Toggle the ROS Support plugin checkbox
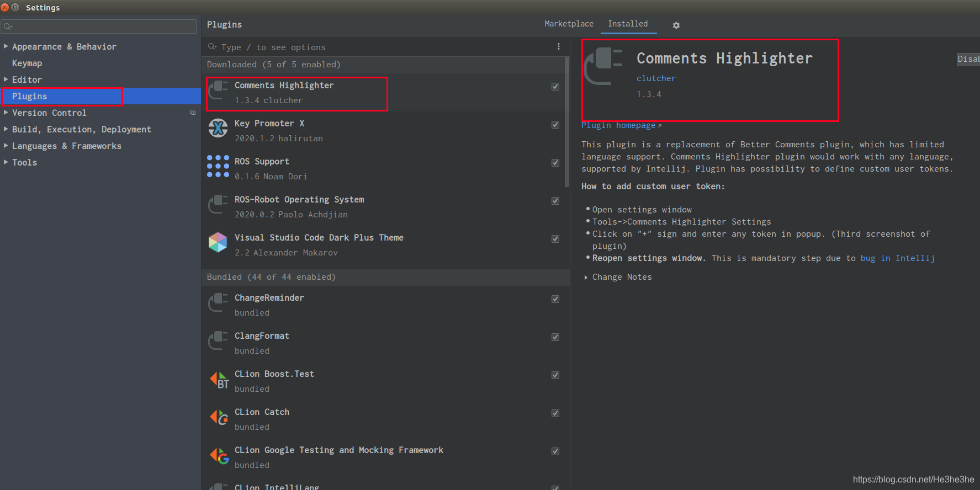 point(555,163)
